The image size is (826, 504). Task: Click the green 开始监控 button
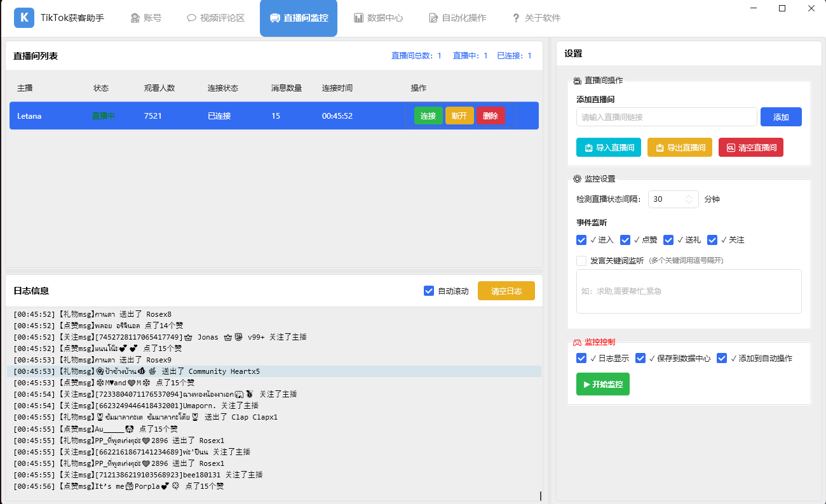point(603,384)
